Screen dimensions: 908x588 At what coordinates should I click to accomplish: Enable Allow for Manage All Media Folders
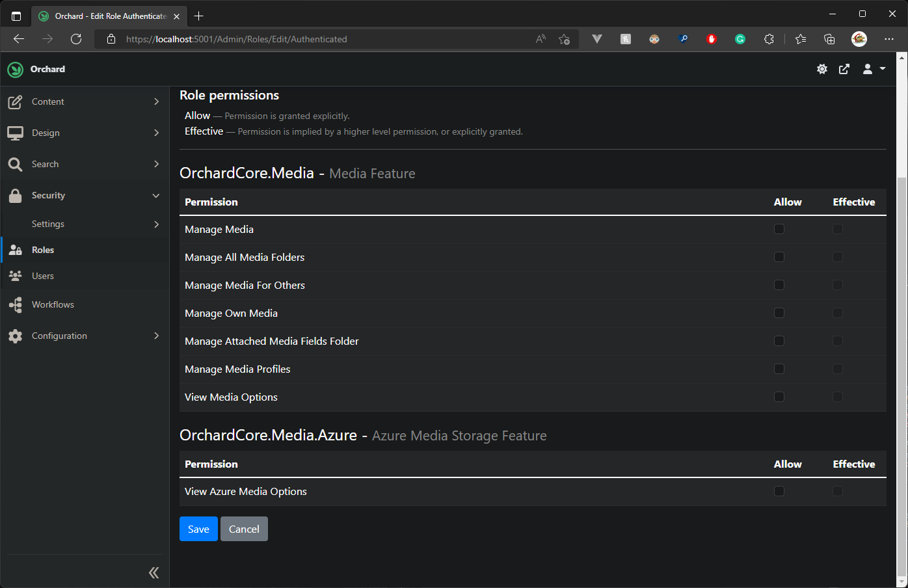click(779, 257)
